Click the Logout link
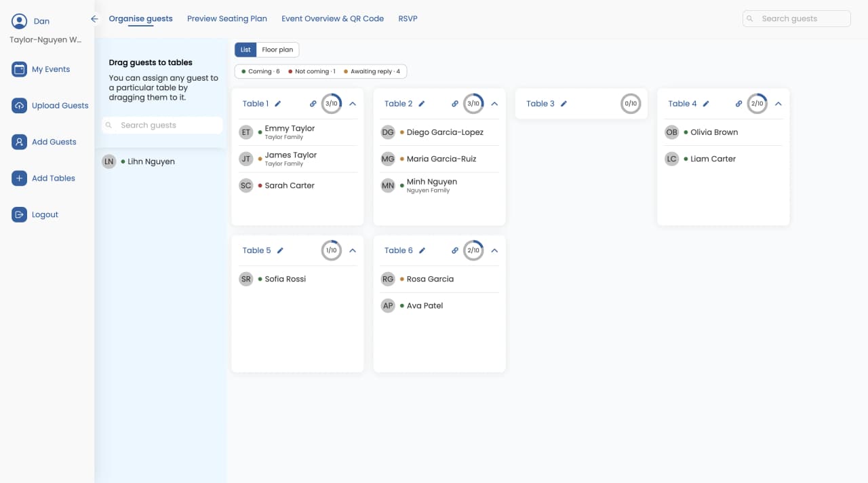The width and height of the screenshot is (868, 483). (x=45, y=214)
